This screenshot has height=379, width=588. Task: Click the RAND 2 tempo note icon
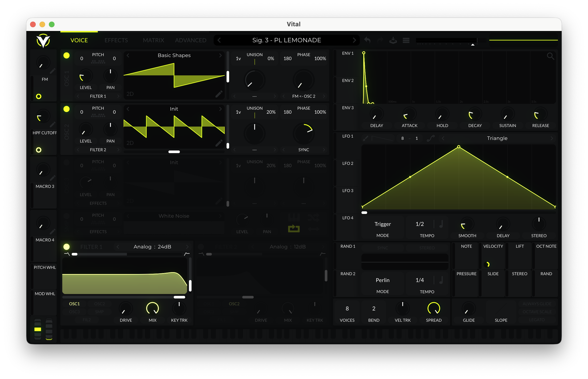pos(441,280)
